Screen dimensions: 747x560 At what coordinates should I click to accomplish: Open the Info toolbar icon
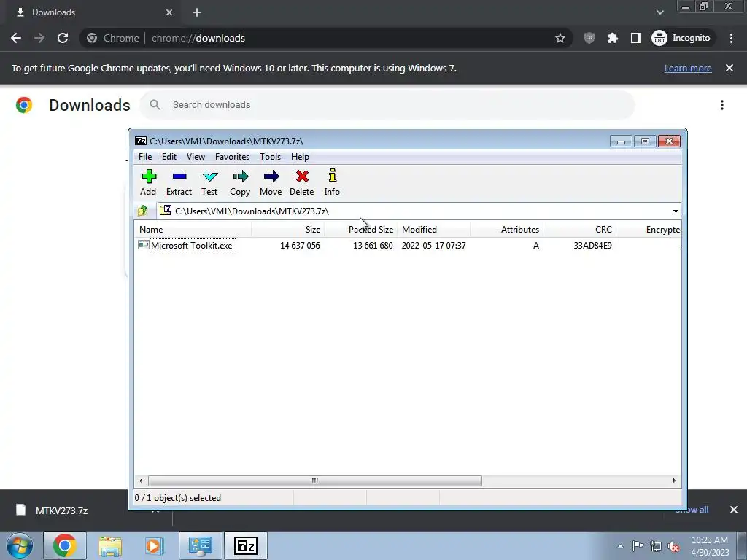332,182
